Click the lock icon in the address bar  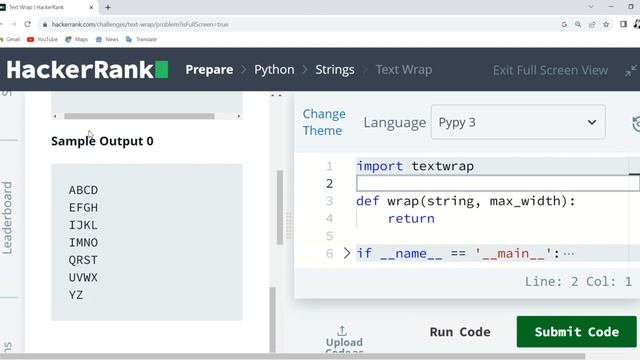[45, 24]
